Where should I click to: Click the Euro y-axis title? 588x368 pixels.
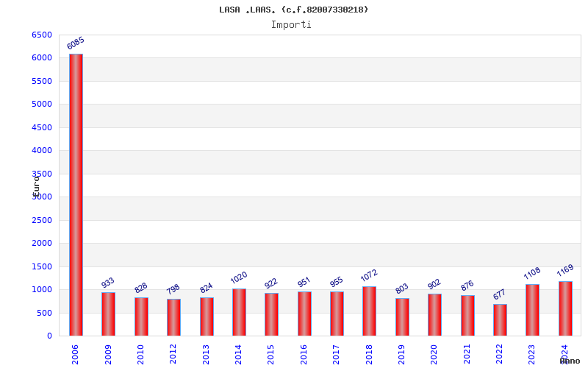click(36, 186)
